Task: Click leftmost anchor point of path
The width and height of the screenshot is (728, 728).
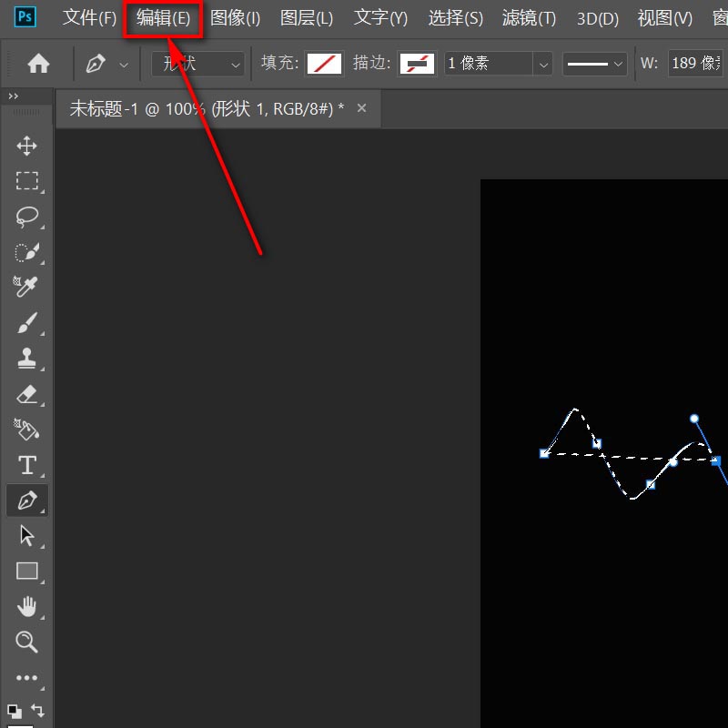Action: [544, 453]
